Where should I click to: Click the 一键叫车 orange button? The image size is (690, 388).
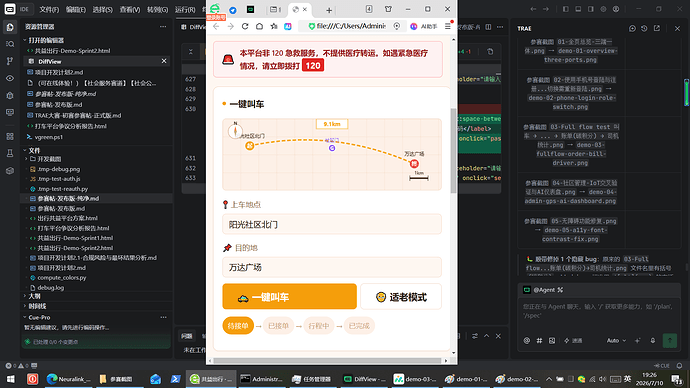pos(290,296)
